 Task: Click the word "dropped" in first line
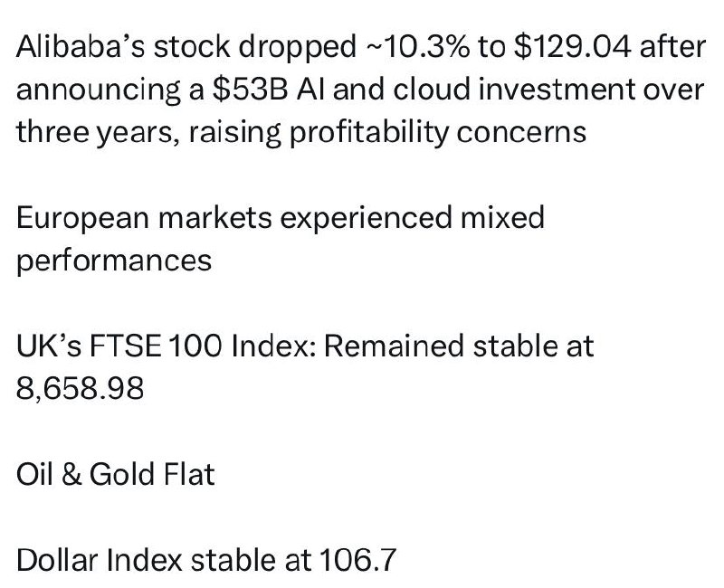point(298,49)
